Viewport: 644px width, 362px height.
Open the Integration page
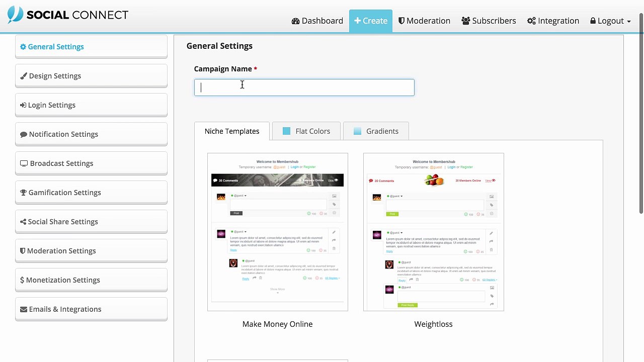(x=553, y=21)
